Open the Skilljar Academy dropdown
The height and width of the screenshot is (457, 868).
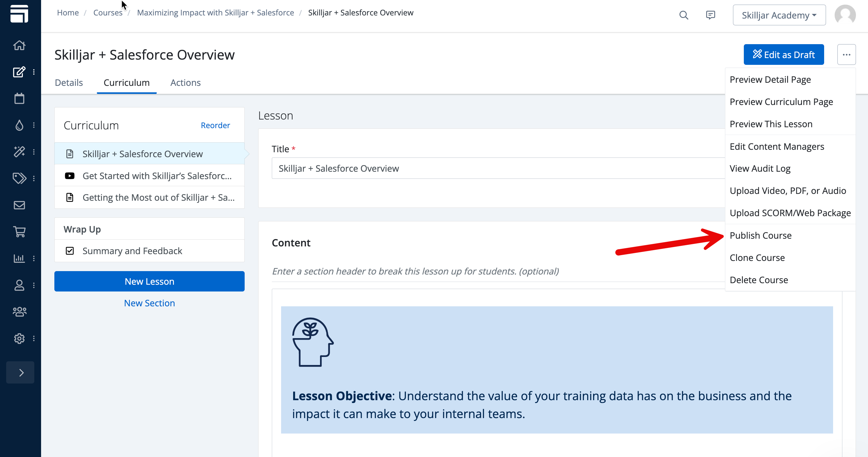(x=779, y=15)
